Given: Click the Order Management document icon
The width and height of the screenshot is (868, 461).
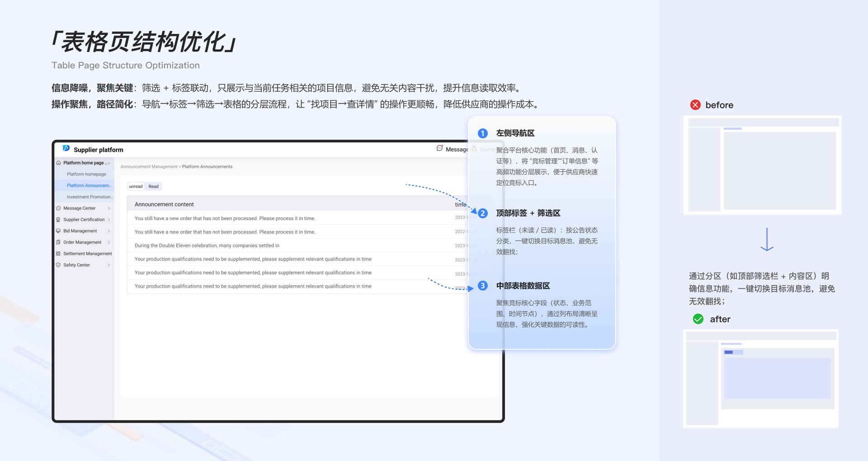Looking at the screenshot, I should coord(58,242).
